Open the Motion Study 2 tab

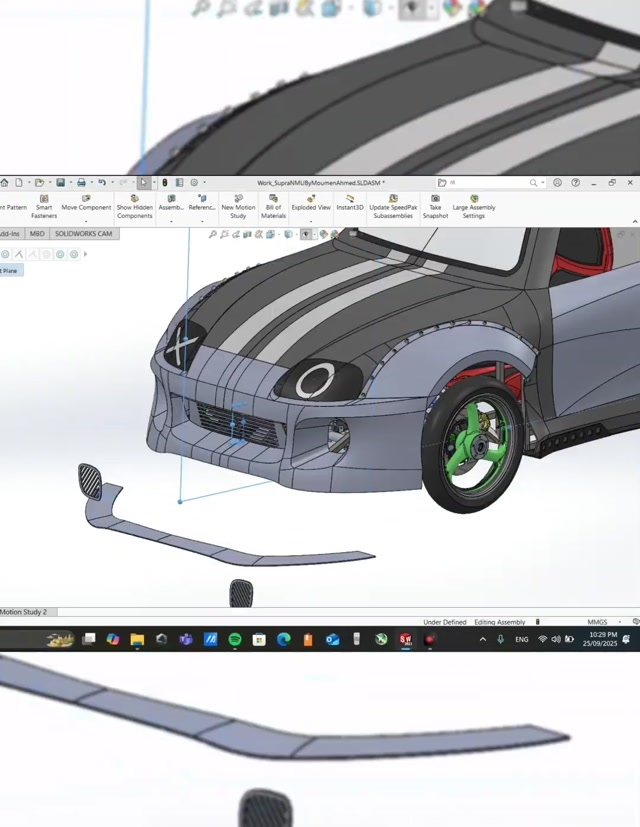click(24, 612)
